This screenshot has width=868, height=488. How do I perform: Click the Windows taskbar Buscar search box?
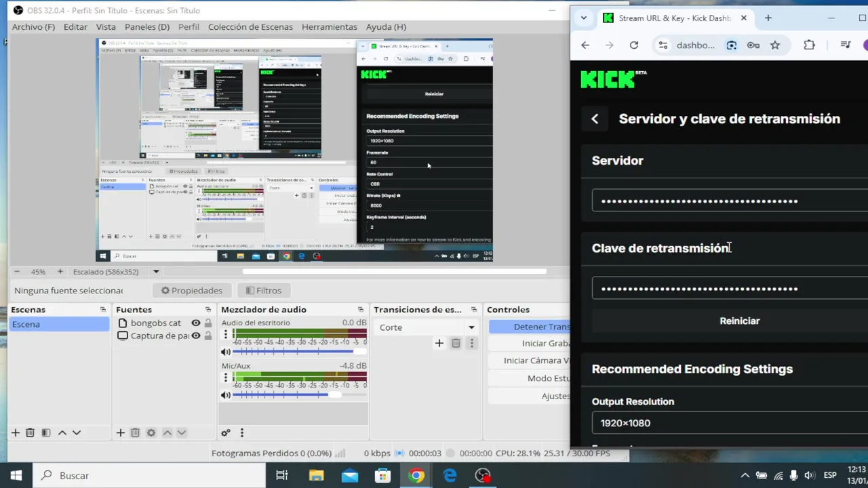149,476
